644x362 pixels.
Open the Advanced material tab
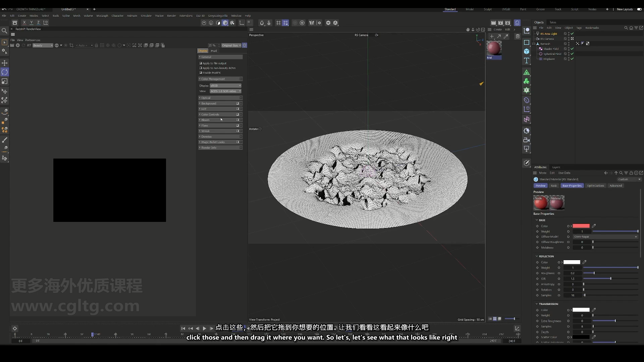click(x=615, y=186)
